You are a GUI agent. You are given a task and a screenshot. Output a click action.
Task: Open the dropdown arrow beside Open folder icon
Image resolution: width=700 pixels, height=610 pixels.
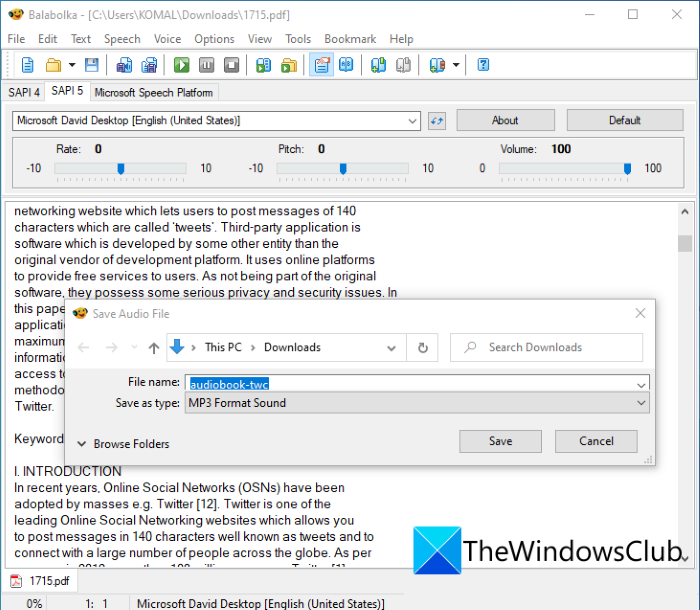[71, 65]
